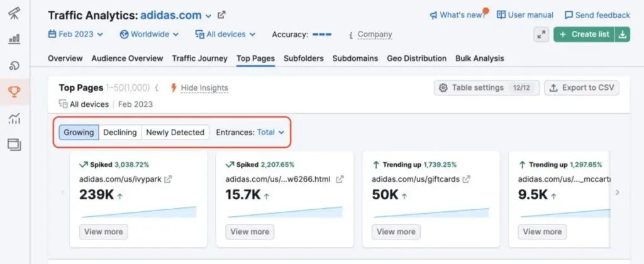The image size is (644, 264).
Task: Open external link icon next to adidas.com title
Action: tap(221, 15)
